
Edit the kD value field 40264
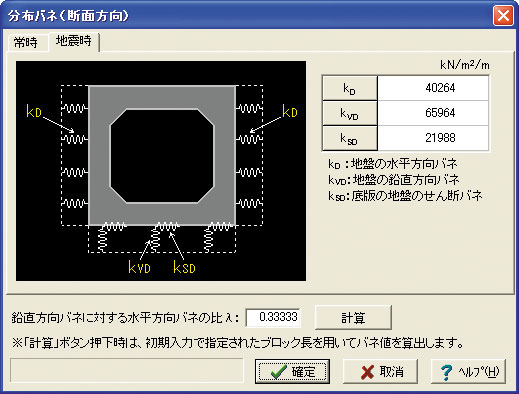[433, 88]
